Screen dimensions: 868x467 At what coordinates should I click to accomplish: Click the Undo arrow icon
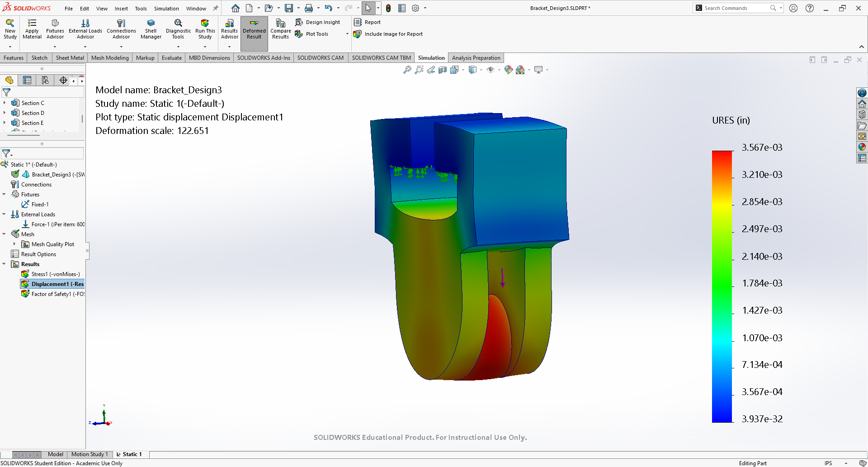pyautogui.click(x=329, y=8)
